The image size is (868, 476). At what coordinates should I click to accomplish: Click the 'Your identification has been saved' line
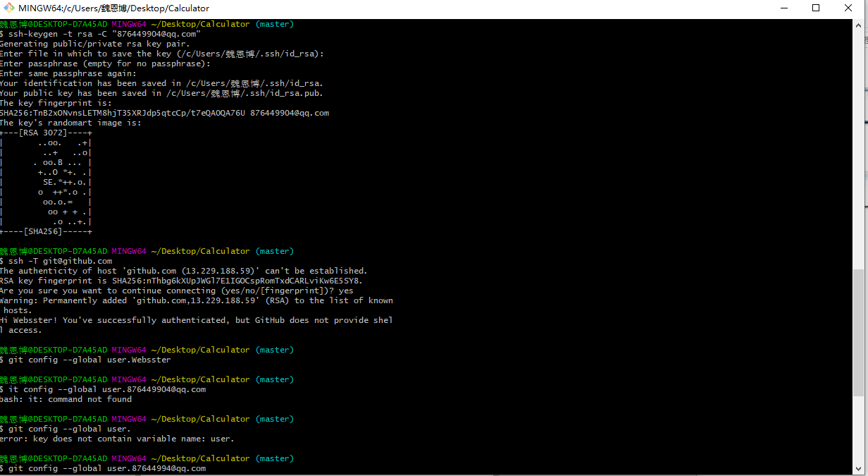[x=162, y=83]
